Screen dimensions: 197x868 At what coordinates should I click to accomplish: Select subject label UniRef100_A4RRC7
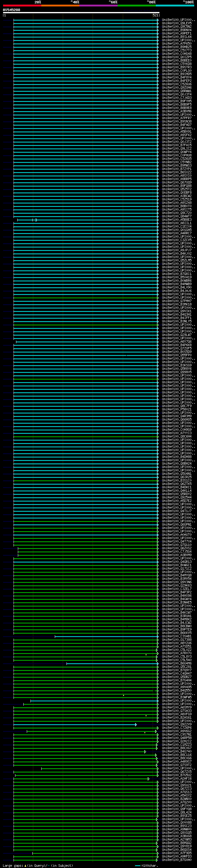click(x=176, y=233)
